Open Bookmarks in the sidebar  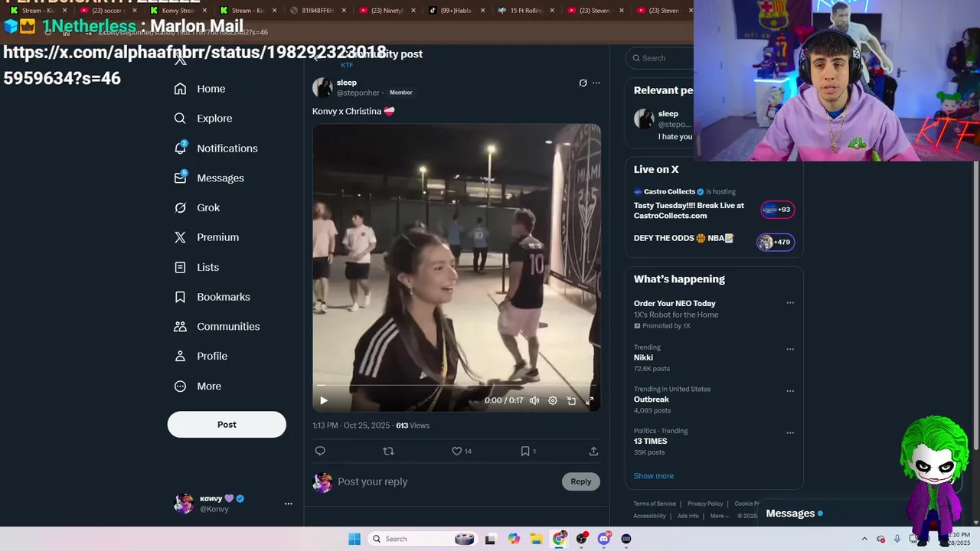212,297
